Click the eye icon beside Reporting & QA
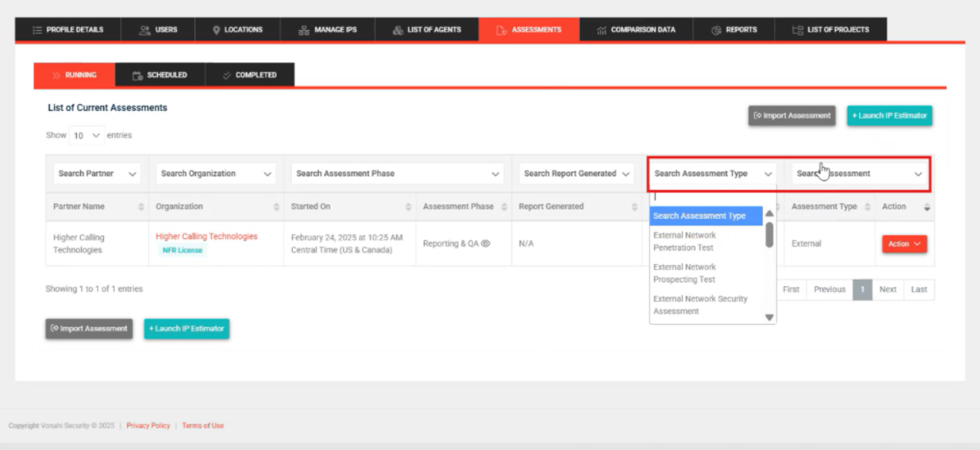980x450 pixels. 485,243
